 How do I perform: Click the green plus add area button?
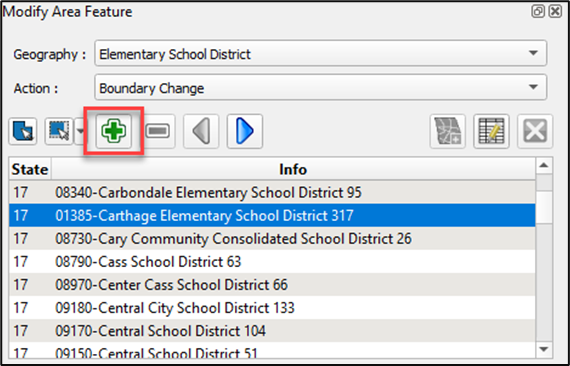pos(114,131)
